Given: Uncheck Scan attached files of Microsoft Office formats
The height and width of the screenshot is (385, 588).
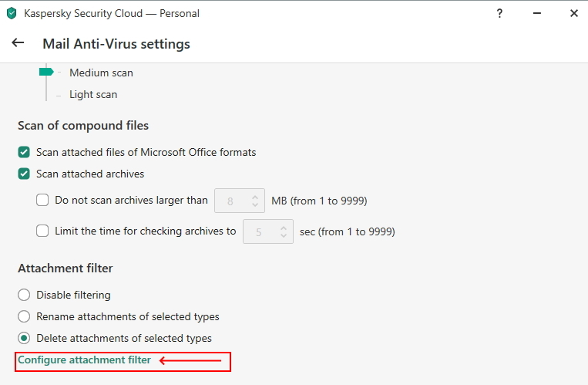Looking at the screenshot, I should tap(24, 152).
